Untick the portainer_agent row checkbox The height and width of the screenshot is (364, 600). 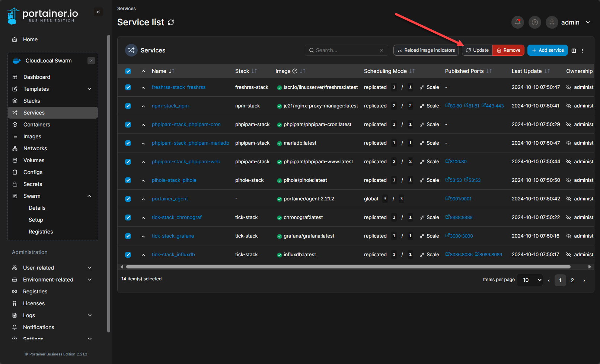(x=128, y=199)
